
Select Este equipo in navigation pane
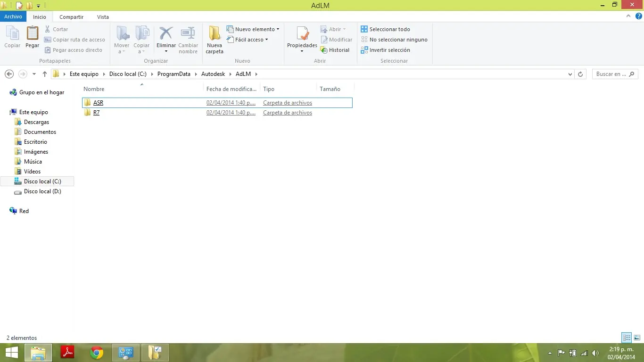pos(29,112)
